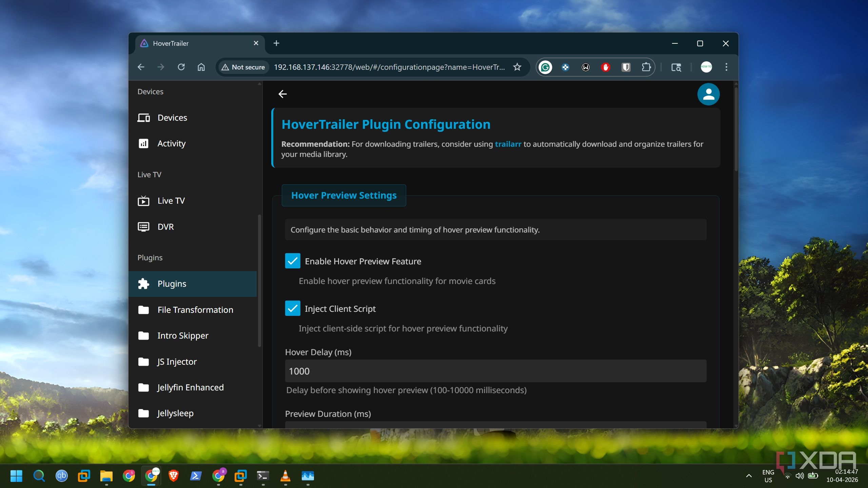Click the sidebar scrollbar
868x488 pixels.
tap(260, 281)
